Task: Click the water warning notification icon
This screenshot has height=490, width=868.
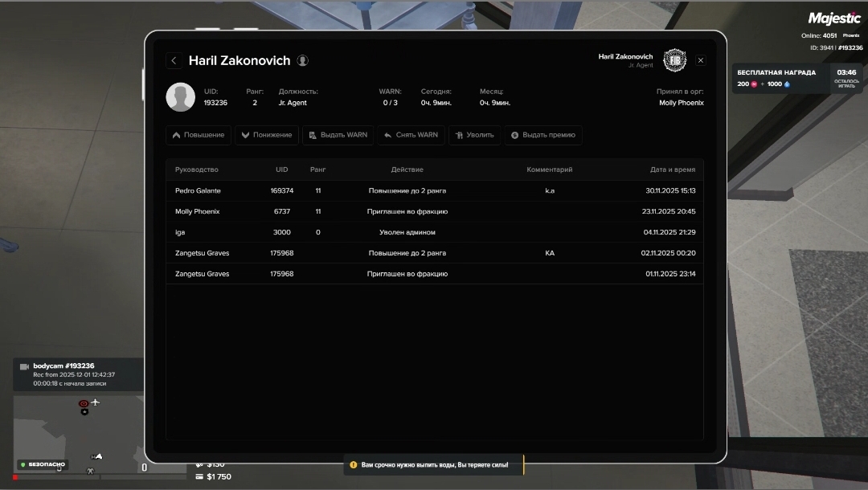Action: coord(353,465)
